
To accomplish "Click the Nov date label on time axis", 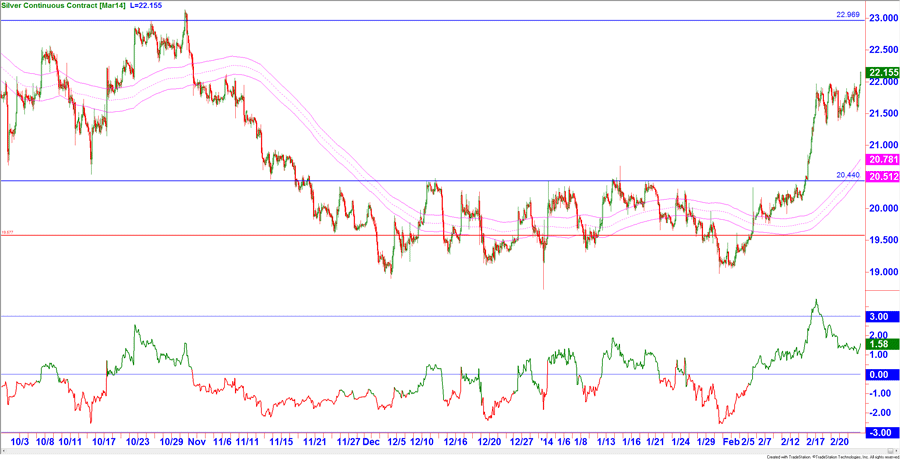I will coord(196,441).
